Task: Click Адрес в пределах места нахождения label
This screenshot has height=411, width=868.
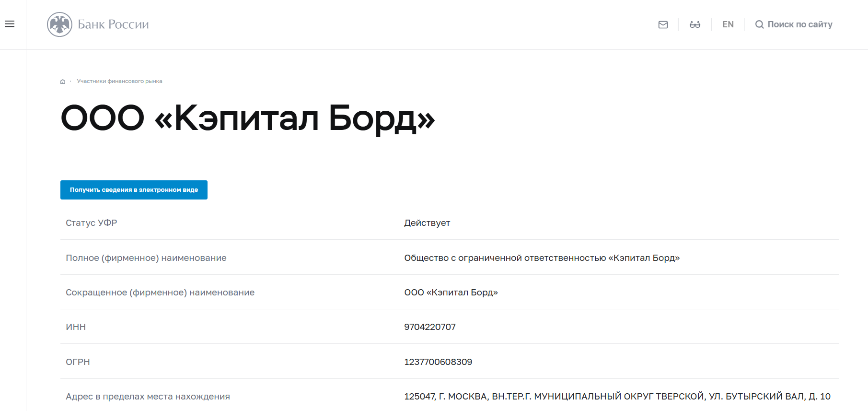Action: (148, 397)
